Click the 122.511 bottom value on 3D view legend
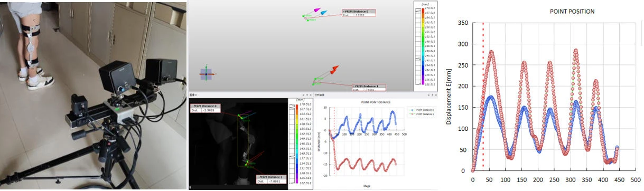 430,84
